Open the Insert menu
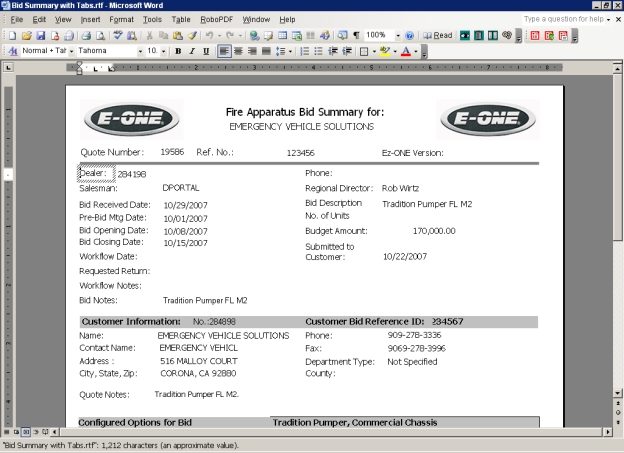This screenshot has height=453, width=624. (x=90, y=19)
